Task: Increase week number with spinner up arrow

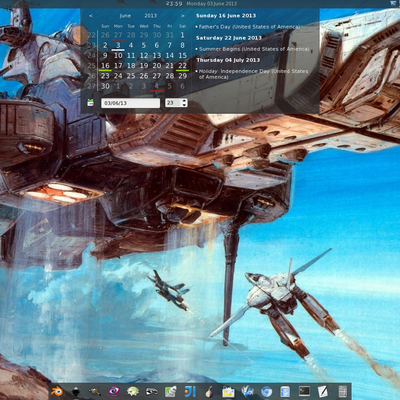Action: click(x=184, y=101)
